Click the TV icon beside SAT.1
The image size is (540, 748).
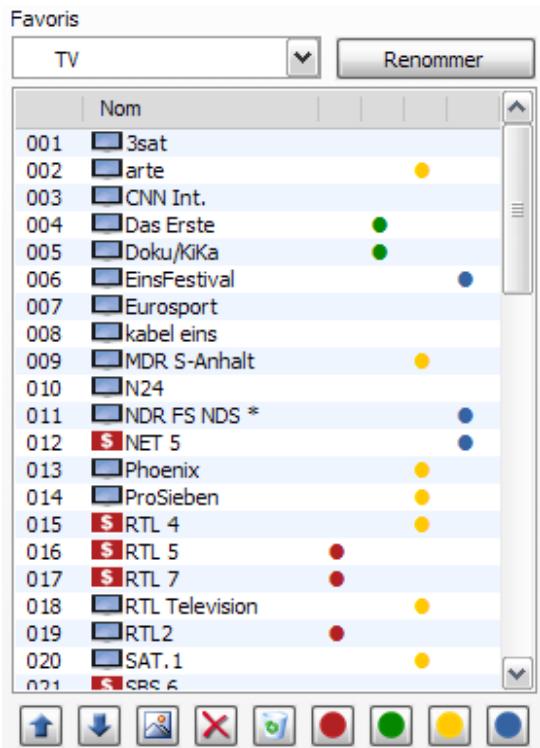106,660
